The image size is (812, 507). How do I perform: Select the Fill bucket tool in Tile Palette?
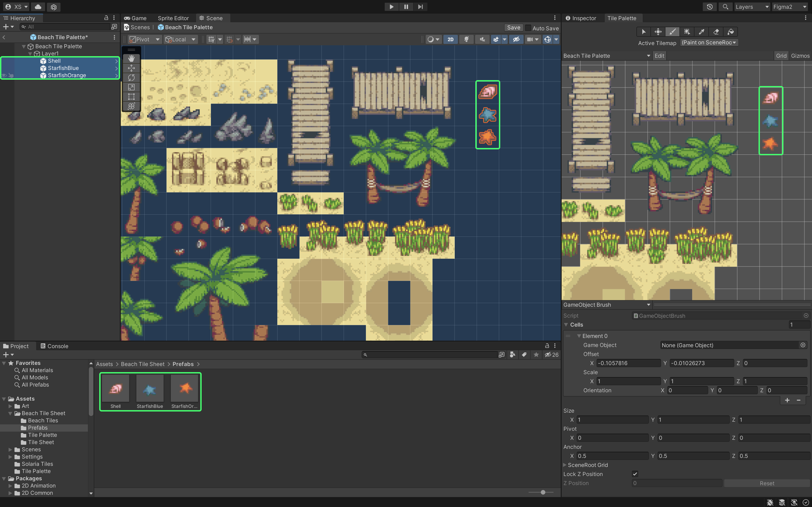pyautogui.click(x=731, y=31)
